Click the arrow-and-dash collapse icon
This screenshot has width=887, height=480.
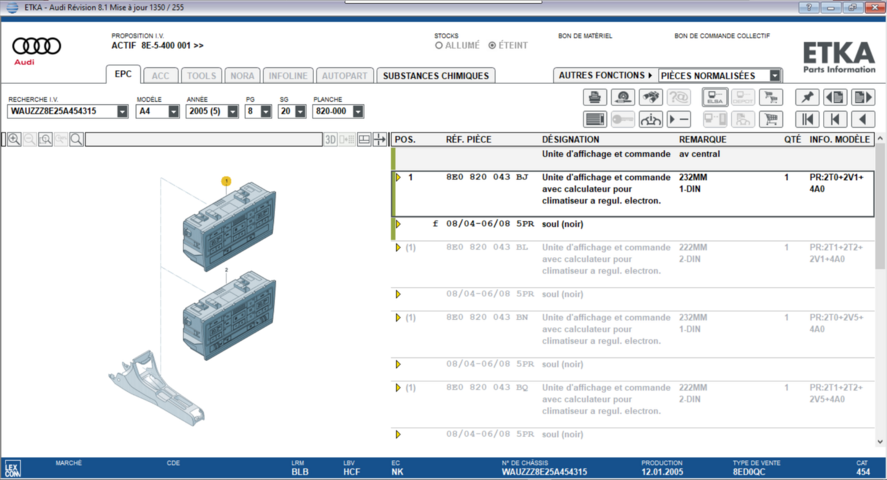click(678, 119)
